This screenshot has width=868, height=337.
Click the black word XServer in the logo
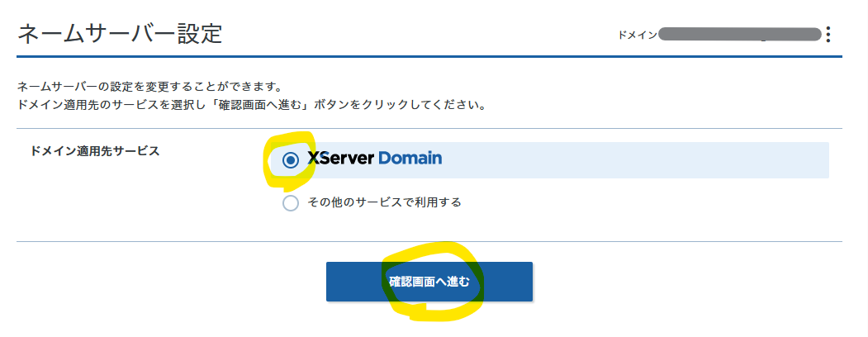[x=341, y=158]
